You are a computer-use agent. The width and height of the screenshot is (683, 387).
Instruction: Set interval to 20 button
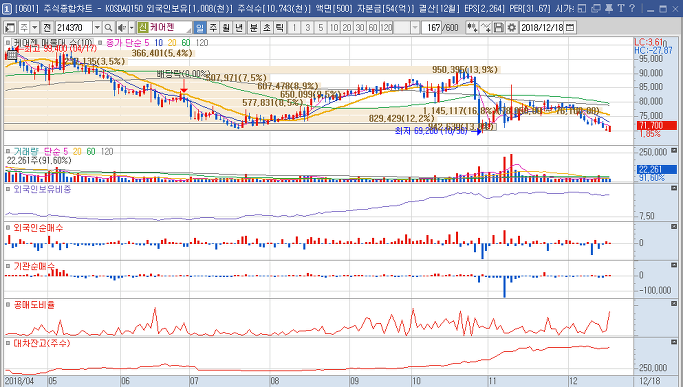tap(347, 28)
